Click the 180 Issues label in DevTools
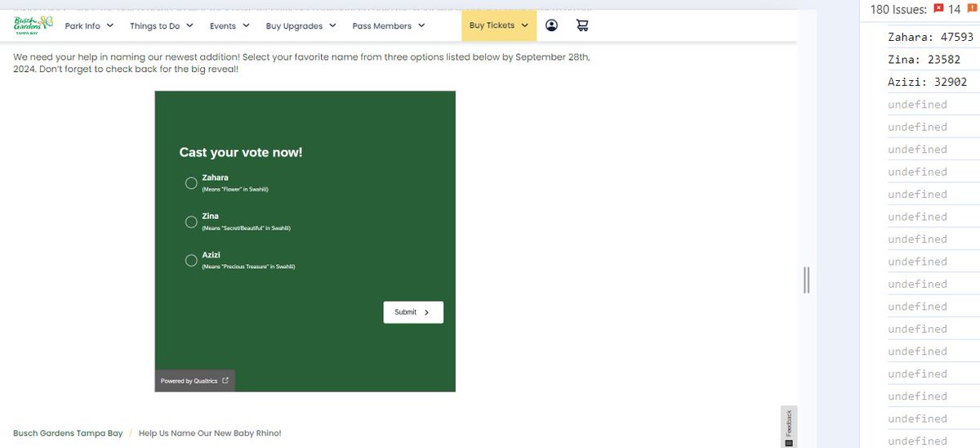 (899, 9)
